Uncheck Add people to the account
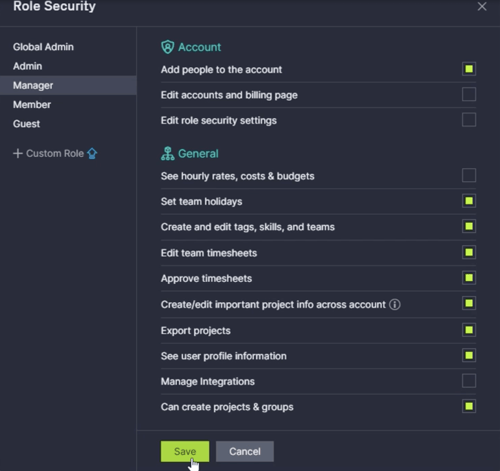The height and width of the screenshot is (471, 500). (469, 69)
